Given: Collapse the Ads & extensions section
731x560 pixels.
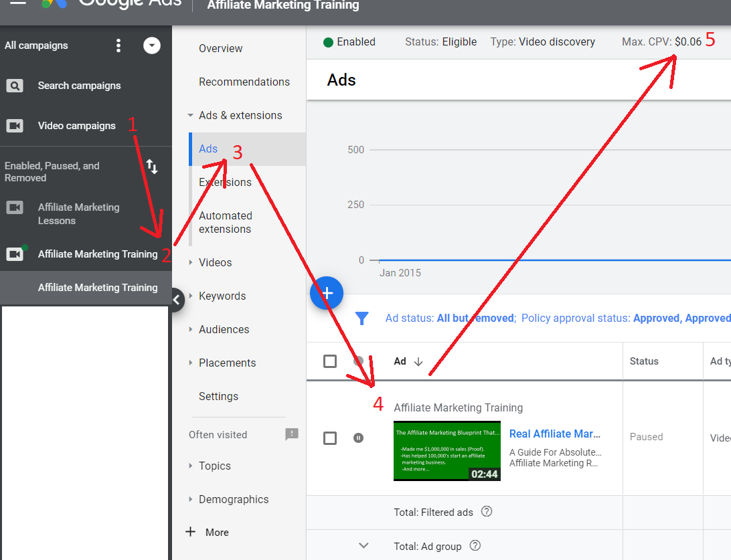Looking at the screenshot, I should 190,115.
